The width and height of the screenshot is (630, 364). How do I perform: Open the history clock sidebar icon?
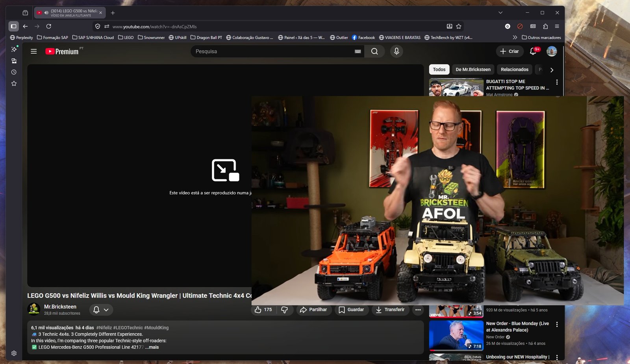14,72
